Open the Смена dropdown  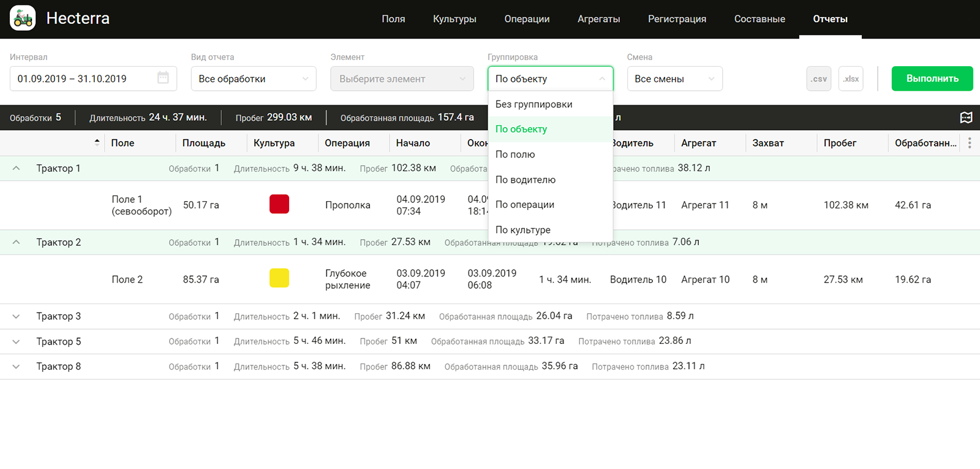(x=674, y=79)
